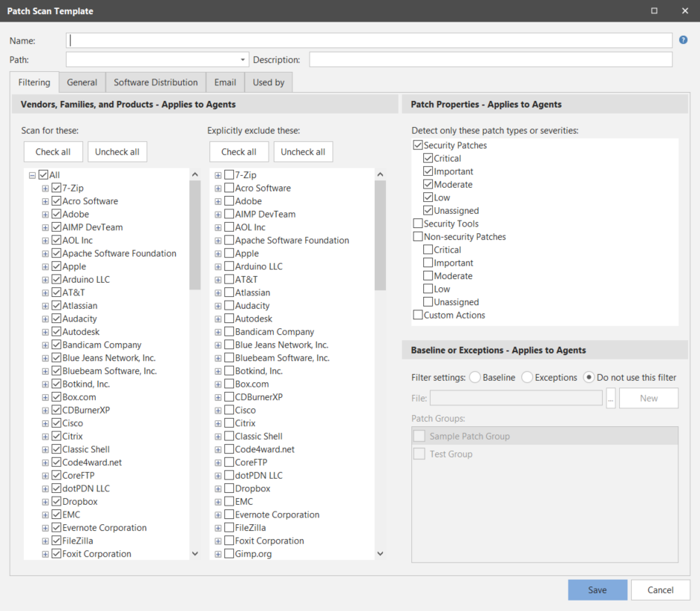Select the Baseline radio button
Image resolution: width=700 pixels, height=611 pixels.
(475, 377)
